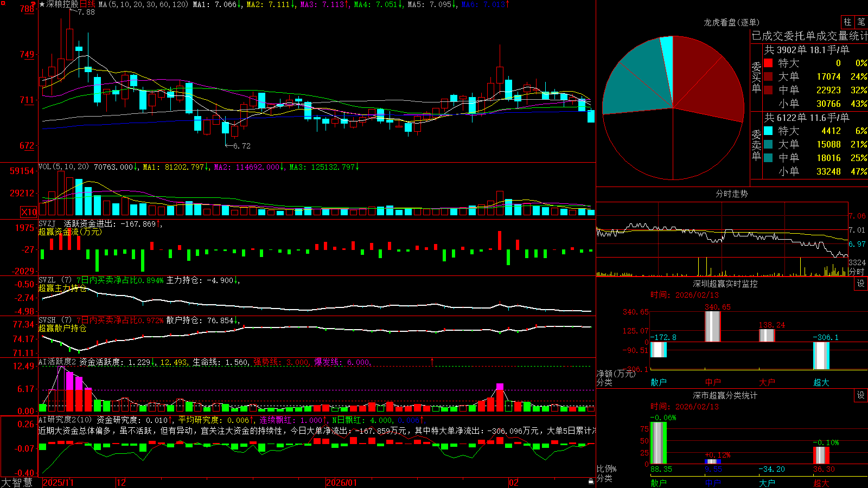Switch order panel to 柱 bar view
868x488 pixels.
click(847, 22)
